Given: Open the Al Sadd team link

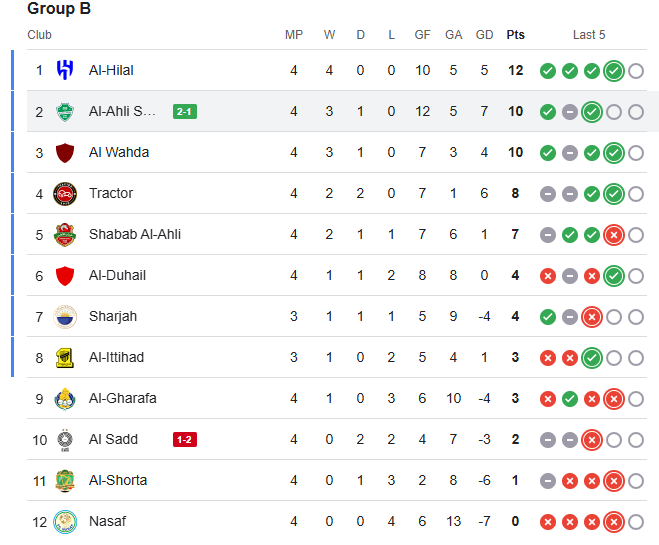Looking at the screenshot, I should pos(113,440).
